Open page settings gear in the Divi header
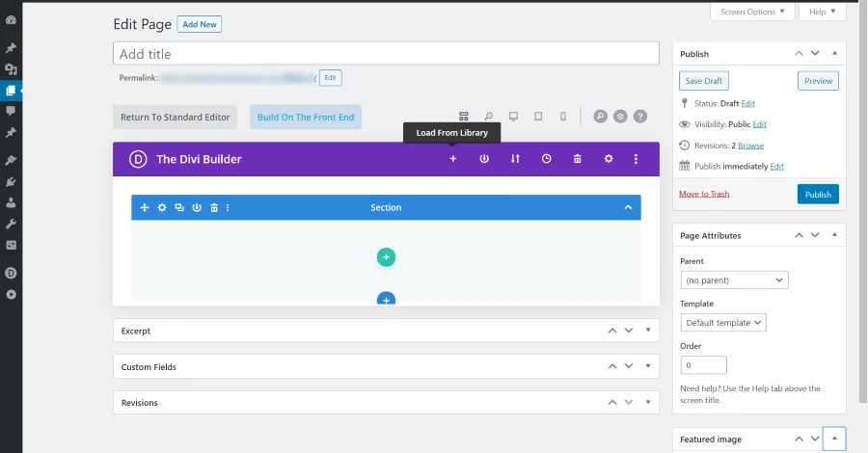The image size is (868, 453). [x=609, y=159]
